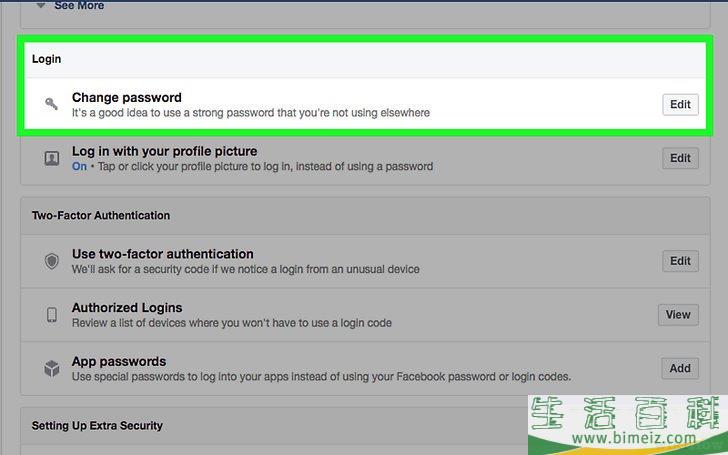The width and height of the screenshot is (728, 455).
Task: Open the See More link
Action: [79, 6]
